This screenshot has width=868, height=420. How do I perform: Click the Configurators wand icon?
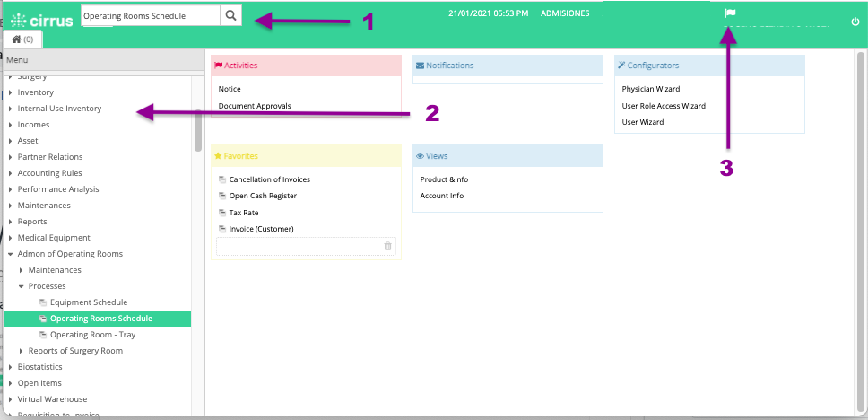tap(621, 66)
